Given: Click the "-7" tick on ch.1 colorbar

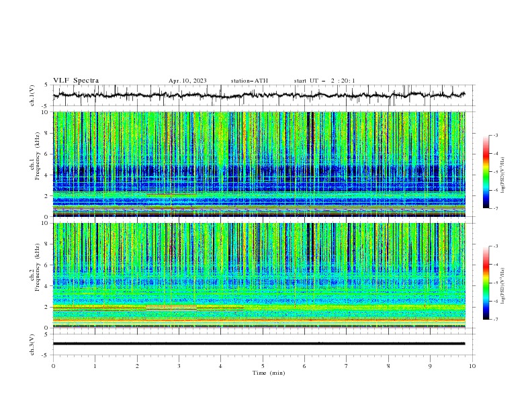Looking at the screenshot, I should 495,208.
